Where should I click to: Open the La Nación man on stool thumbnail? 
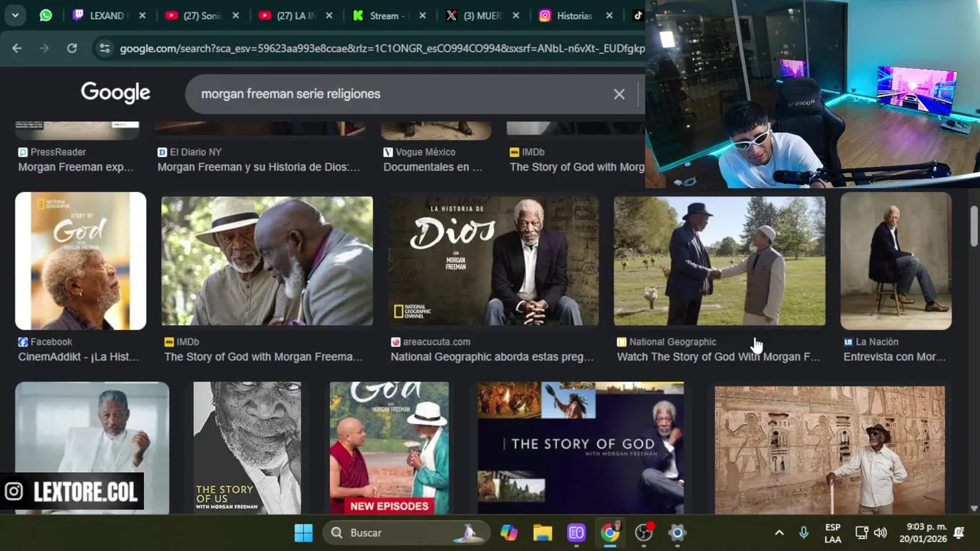pyautogui.click(x=896, y=261)
